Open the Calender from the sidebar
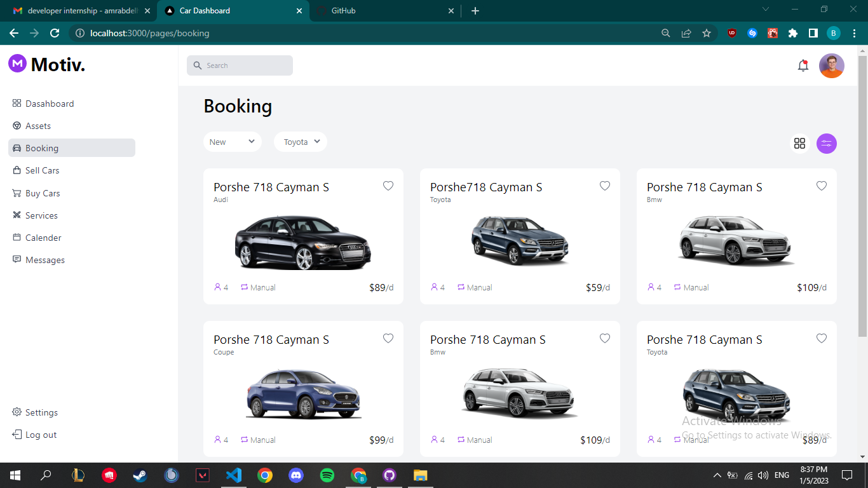 [x=42, y=237]
